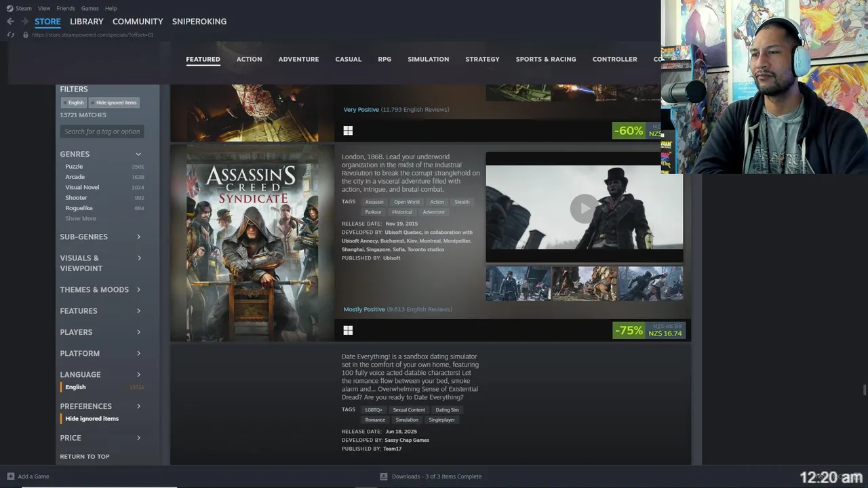Screen dimensions: 868x488
Task: Expand the VISUALS & VIEWPOINT section
Action: (x=102, y=263)
